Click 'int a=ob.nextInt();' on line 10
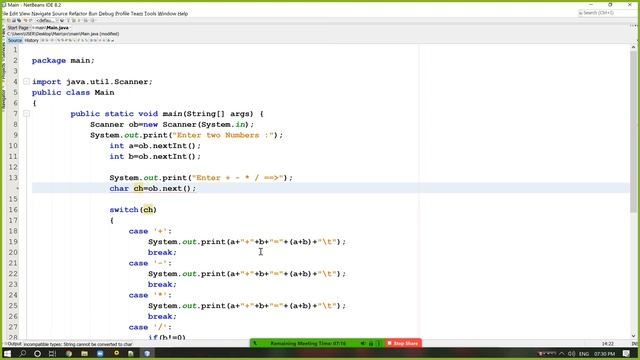Image resolution: width=640 pixels, height=360 pixels. point(155,146)
